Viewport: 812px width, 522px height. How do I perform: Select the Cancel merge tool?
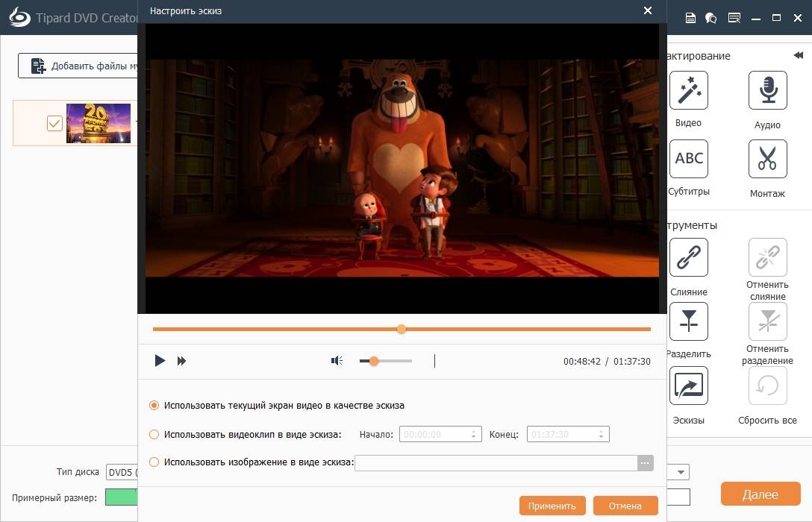pyautogui.click(x=767, y=257)
